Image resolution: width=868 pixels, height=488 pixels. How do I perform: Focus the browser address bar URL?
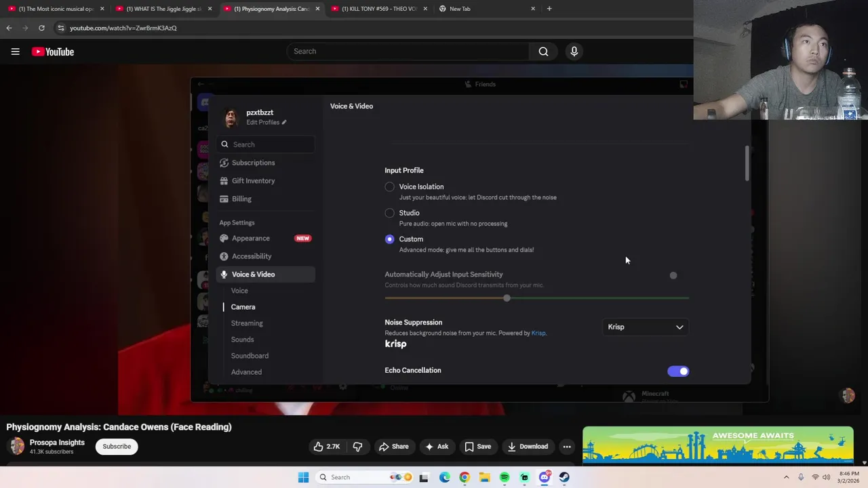123,28
